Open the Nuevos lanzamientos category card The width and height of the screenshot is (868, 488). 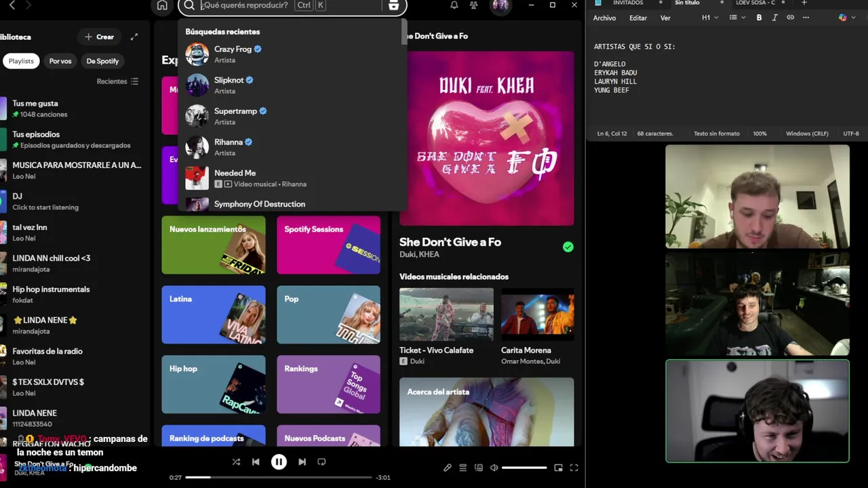(x=214, y=245)
